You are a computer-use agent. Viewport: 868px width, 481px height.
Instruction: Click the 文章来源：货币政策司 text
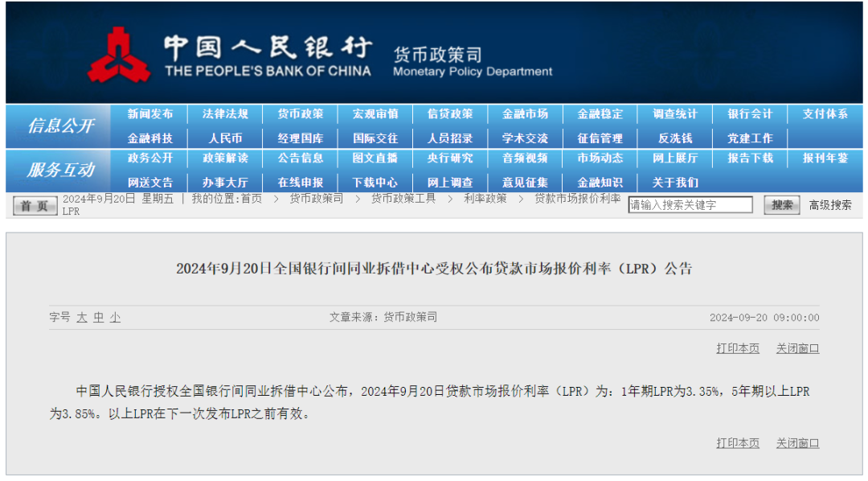pyautogui.click(x=383, y=317)
